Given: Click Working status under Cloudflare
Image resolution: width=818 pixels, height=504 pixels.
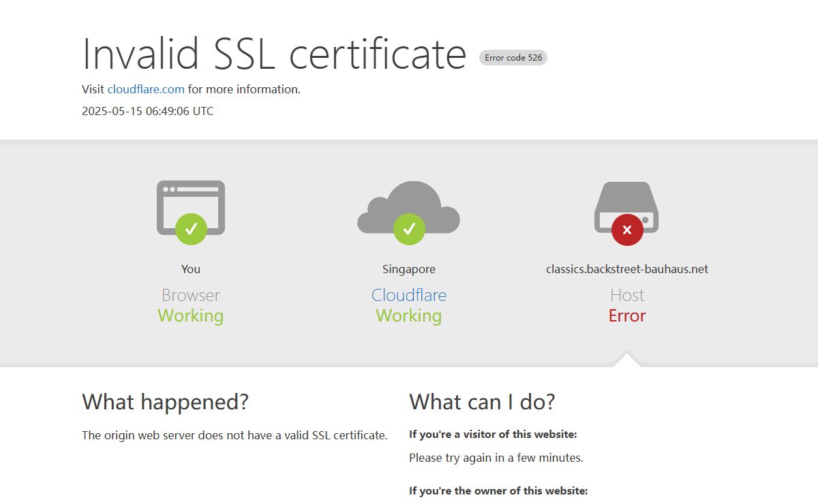Looking at the screenshot, I should click(409, 315).
